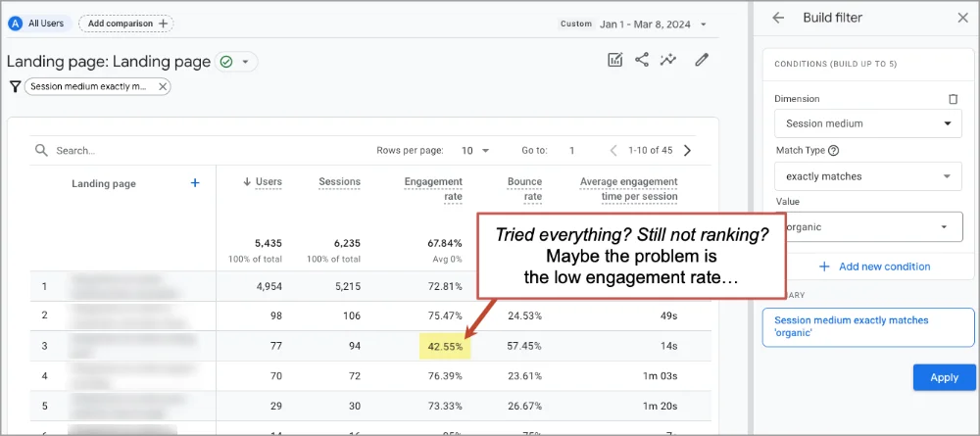This screenshot has height=436, width=980.
Task: Sort by the Engagement rate column header
Action: [433, 189]
